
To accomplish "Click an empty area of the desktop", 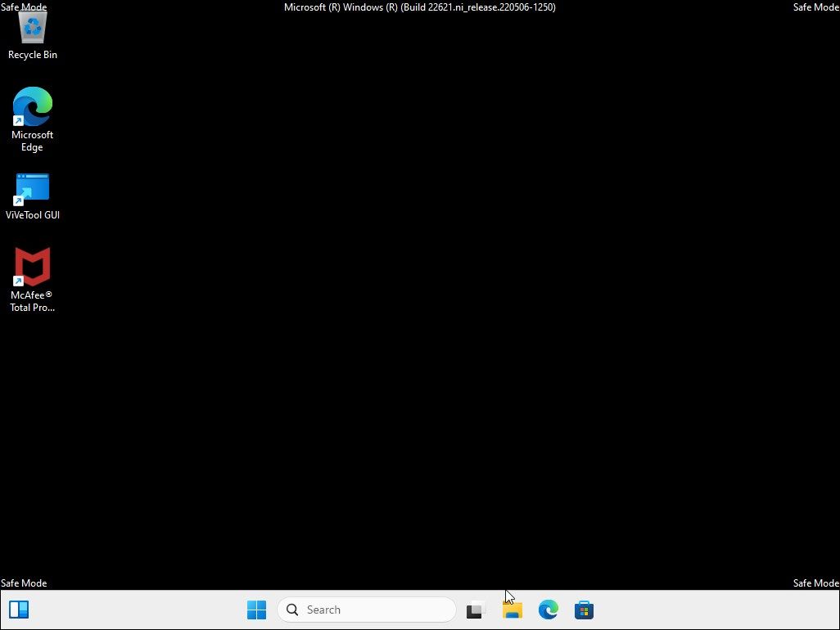I will (409, 368).
